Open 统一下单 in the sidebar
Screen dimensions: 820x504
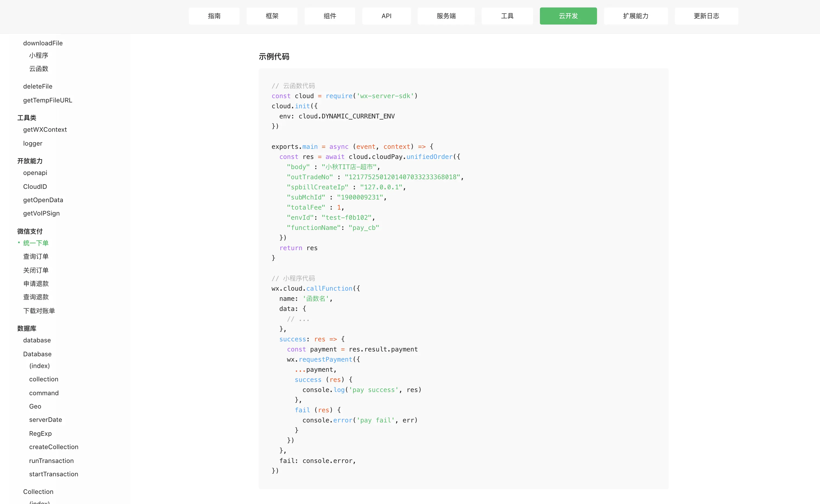click(36, 243)
